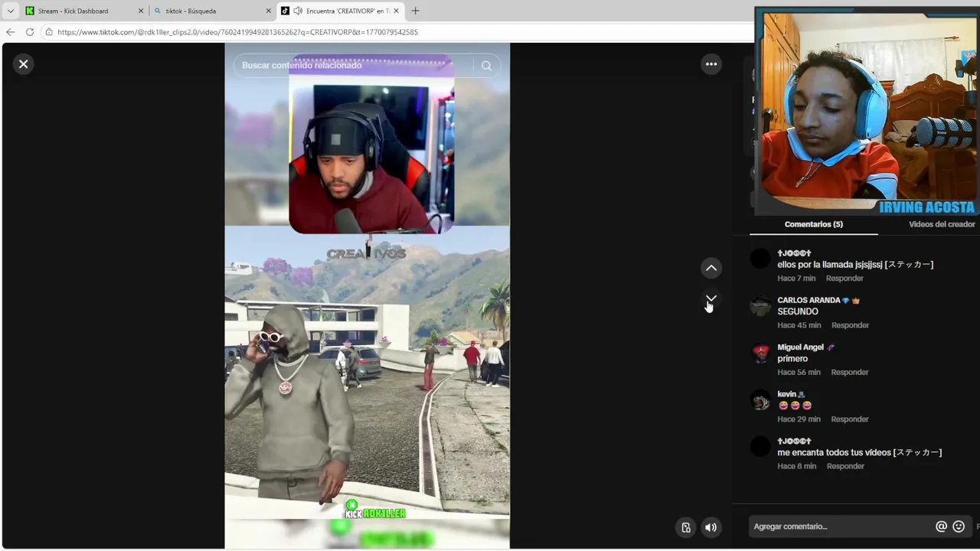The height and width of the screenshot is (551, 980).
Task: Open kevin's profile name
Action: tap(787, 395)
